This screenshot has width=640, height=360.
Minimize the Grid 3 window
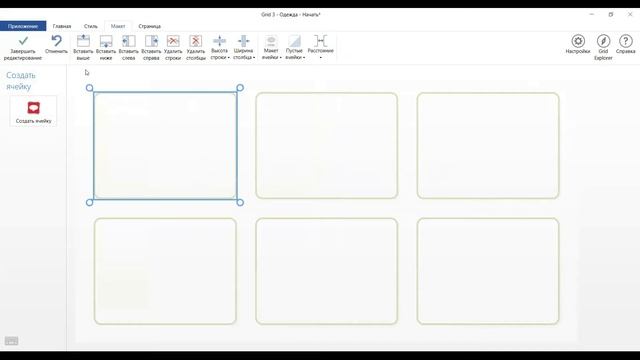pos(591,14)
